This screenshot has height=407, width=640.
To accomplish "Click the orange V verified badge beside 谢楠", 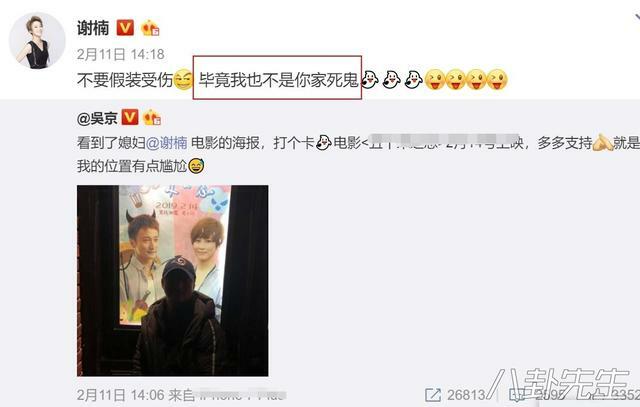I will coord(125,28).
